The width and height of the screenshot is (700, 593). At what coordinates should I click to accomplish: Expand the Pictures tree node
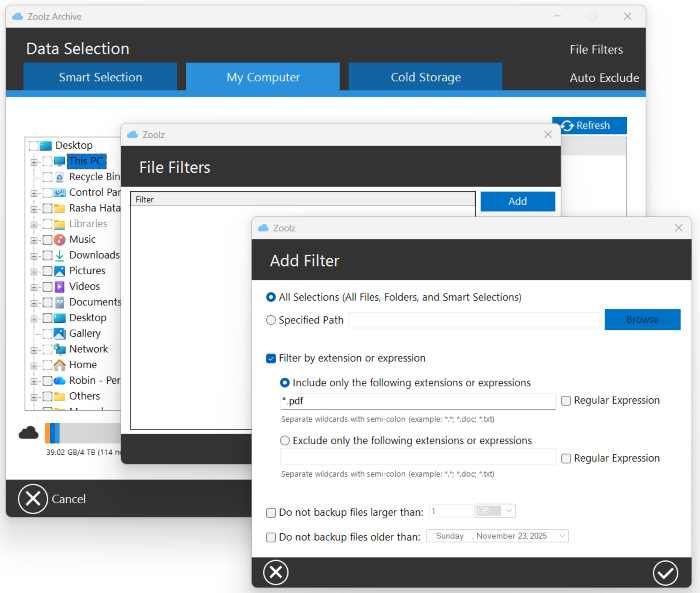pyautogui.click(x=34, y=271)
